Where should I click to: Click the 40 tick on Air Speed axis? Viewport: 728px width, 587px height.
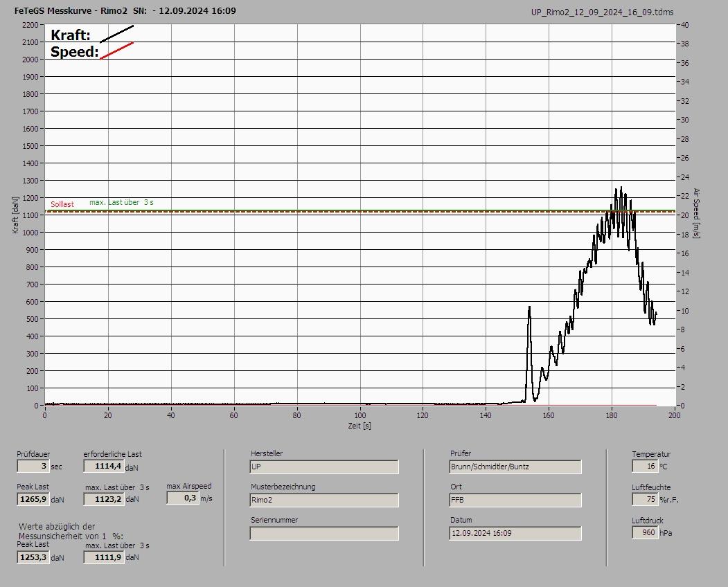pos(685,25)
